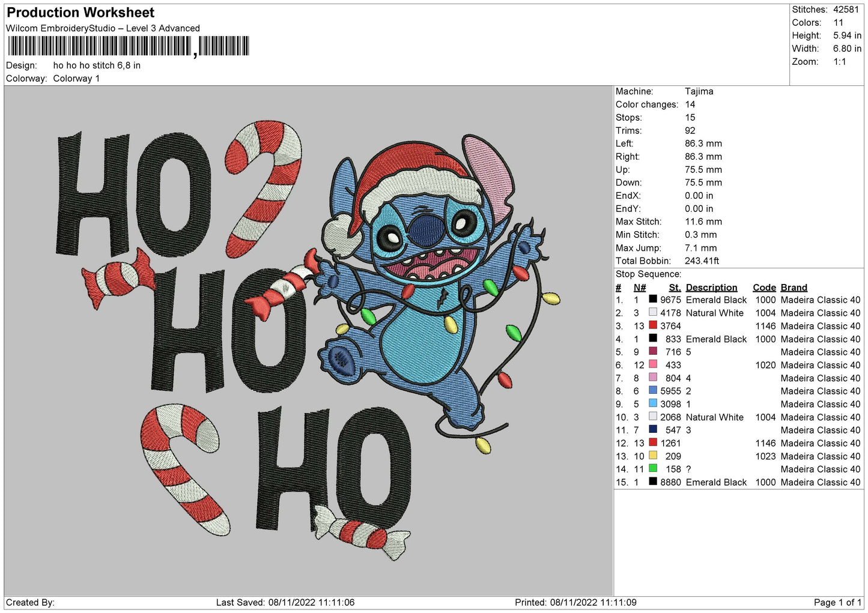Click the Max Jump value 7.1 mm
The image size is (868, 613).
[701, 248]
